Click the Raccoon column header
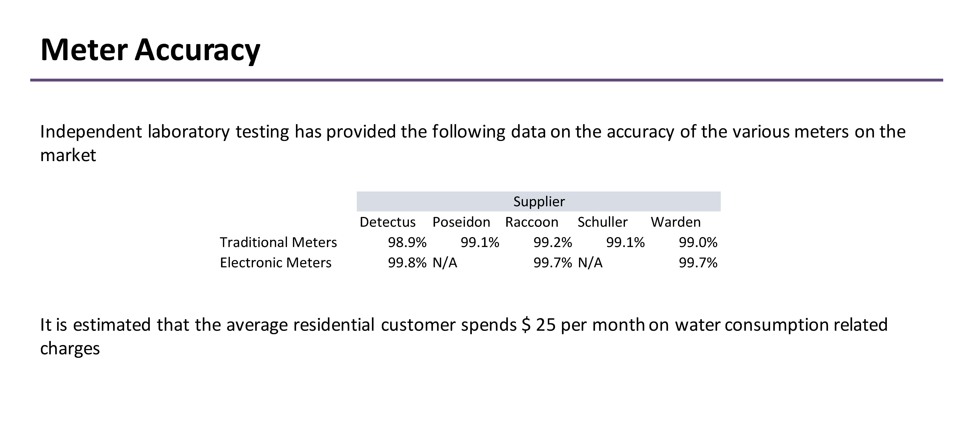Image resolution: width=980 pixels, height=444 pixels. [x=531, y=222]
